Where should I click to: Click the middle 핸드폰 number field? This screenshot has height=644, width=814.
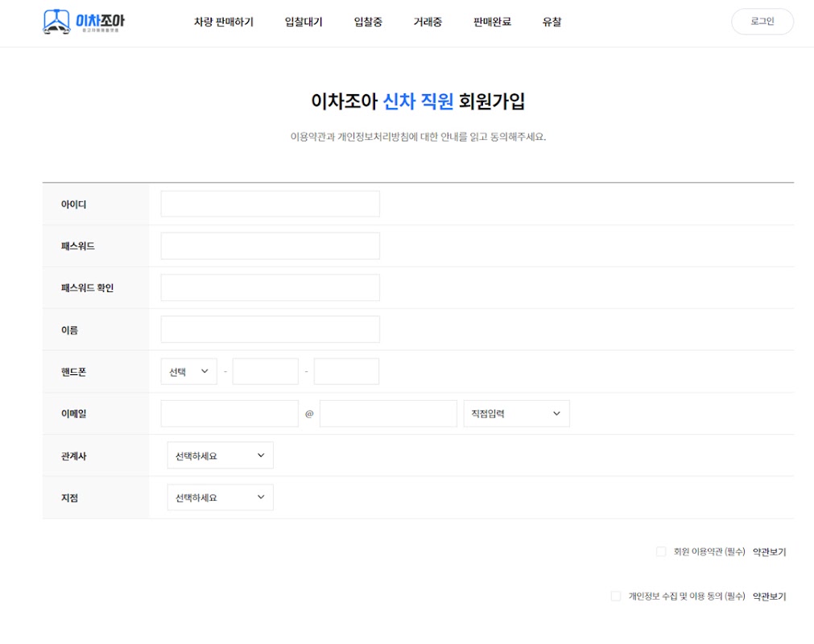tap(265, 372)
